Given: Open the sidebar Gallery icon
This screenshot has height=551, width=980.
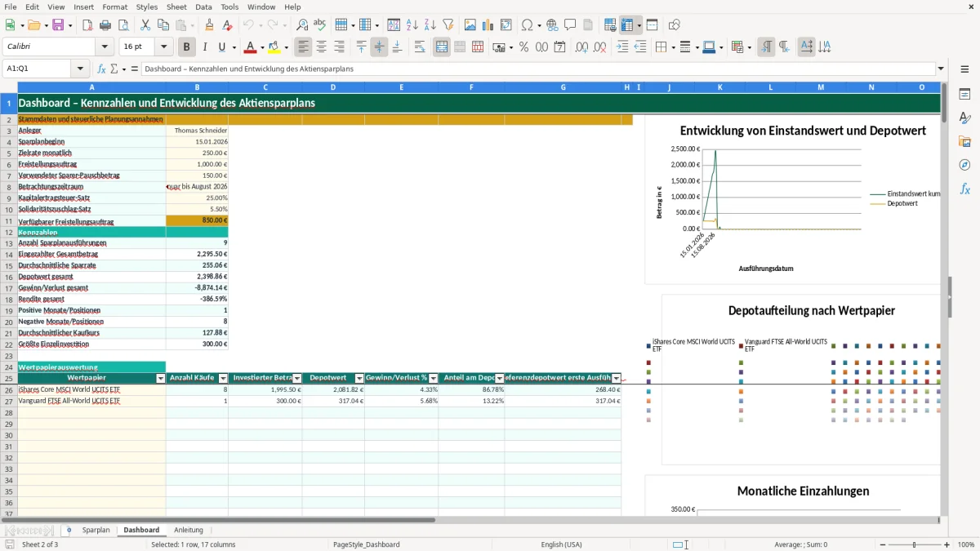Looking at the screenshot, I should click(x=964, y=141).
